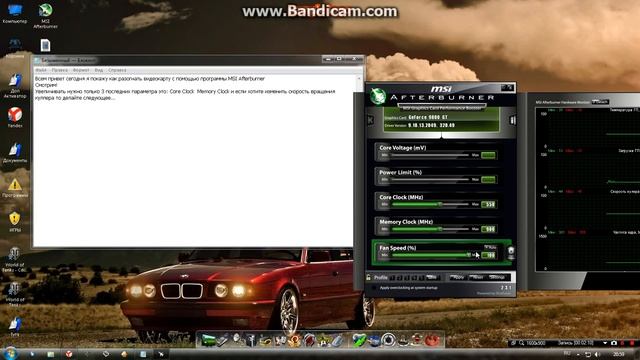Click the Power Limit slider track

pyautogui.click(x=430, y=180)
